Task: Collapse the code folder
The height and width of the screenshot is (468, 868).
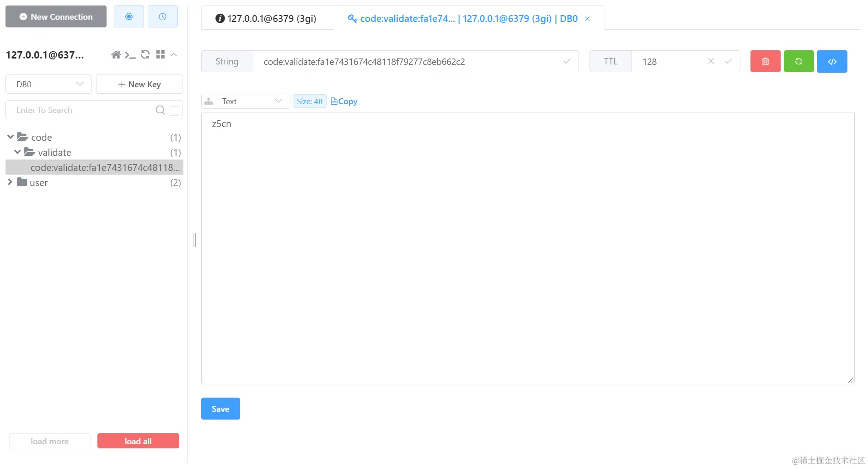Action: [10, 137]
